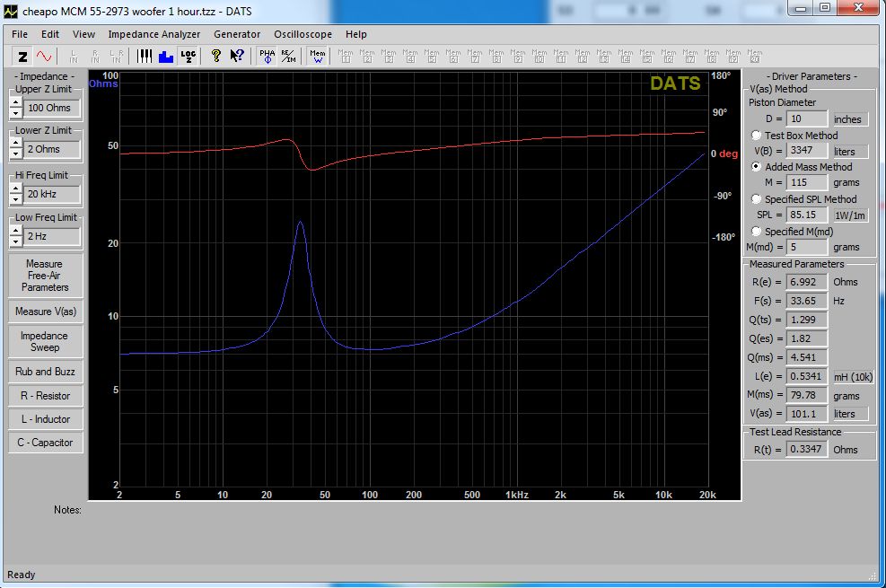Open the piano keyboard icon in toolbar
Image resolution: width=886 pixels, height=588 pixels.
pyautogui.click(x=145, y=57)
